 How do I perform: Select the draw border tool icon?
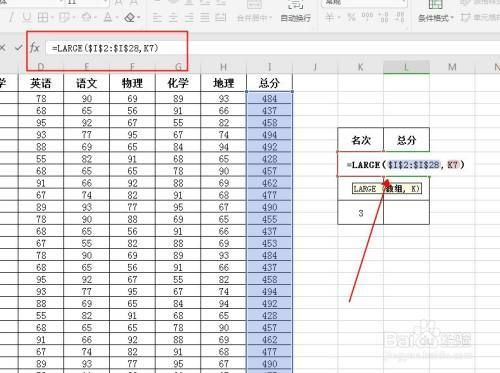pos(64,17)
